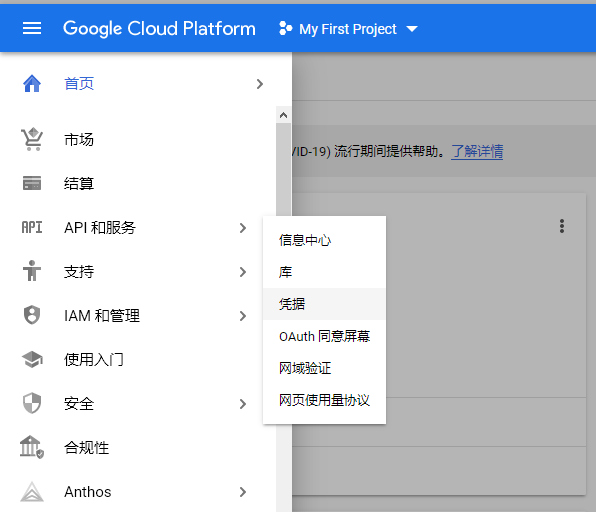Expand the 安全 submenu chevron
This screenshot has height=512, width=596.
pyautogui.click(x=243, y=404)
